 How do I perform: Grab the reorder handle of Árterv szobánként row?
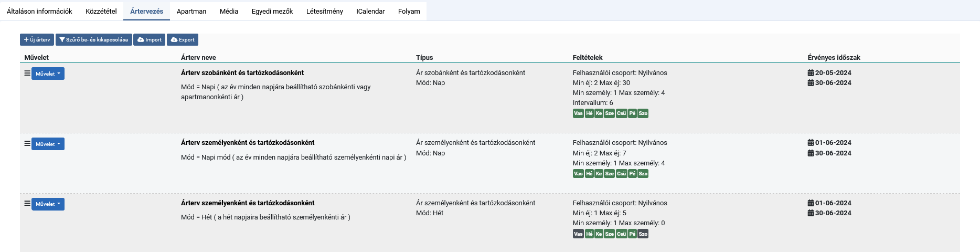tap(27, 73)
